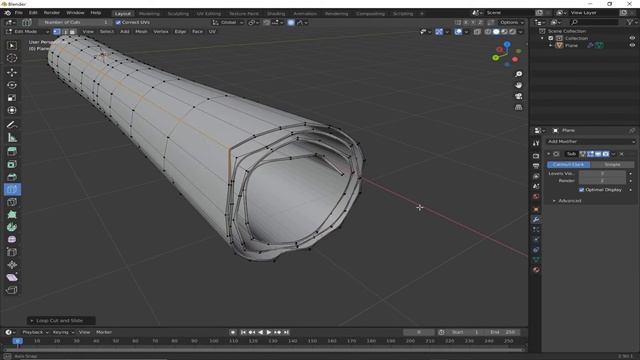Toggle X-ray view button
The image size is (640, 360).
(477, 31)
